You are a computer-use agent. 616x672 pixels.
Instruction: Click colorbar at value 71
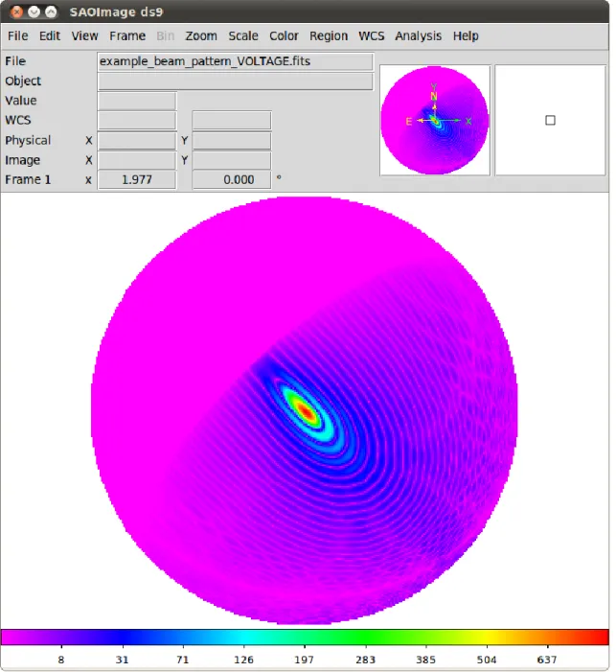point(183,637)
